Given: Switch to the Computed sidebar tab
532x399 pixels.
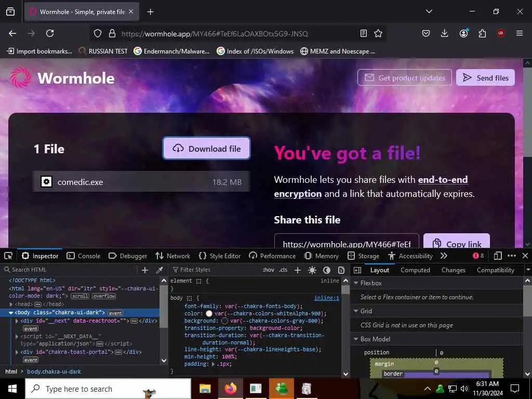Looking at the screenshot, I should [x=415, y=270].
